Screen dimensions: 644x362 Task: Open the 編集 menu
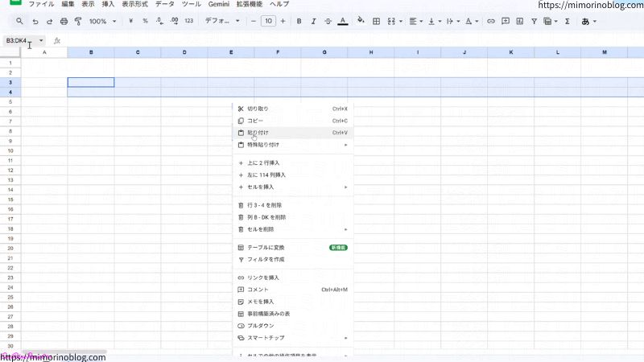pos(68,4)
